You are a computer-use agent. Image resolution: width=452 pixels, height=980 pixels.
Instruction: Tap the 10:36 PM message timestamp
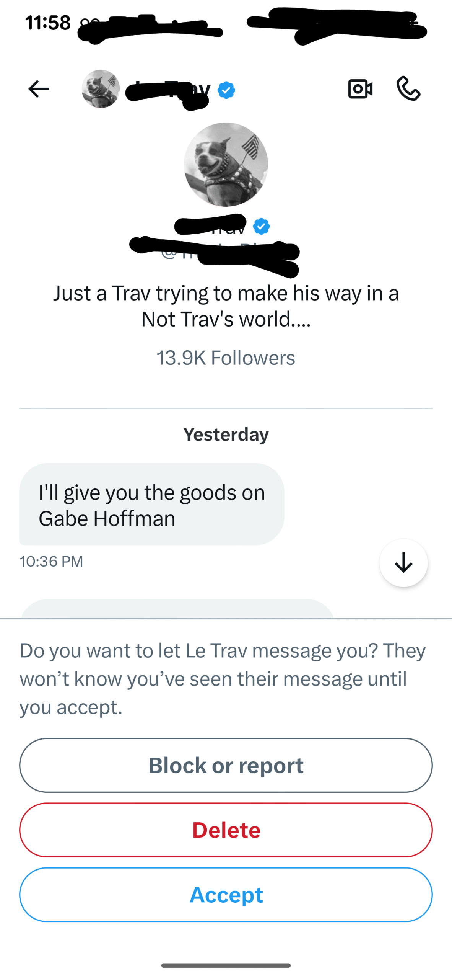(x=51, y=561)
